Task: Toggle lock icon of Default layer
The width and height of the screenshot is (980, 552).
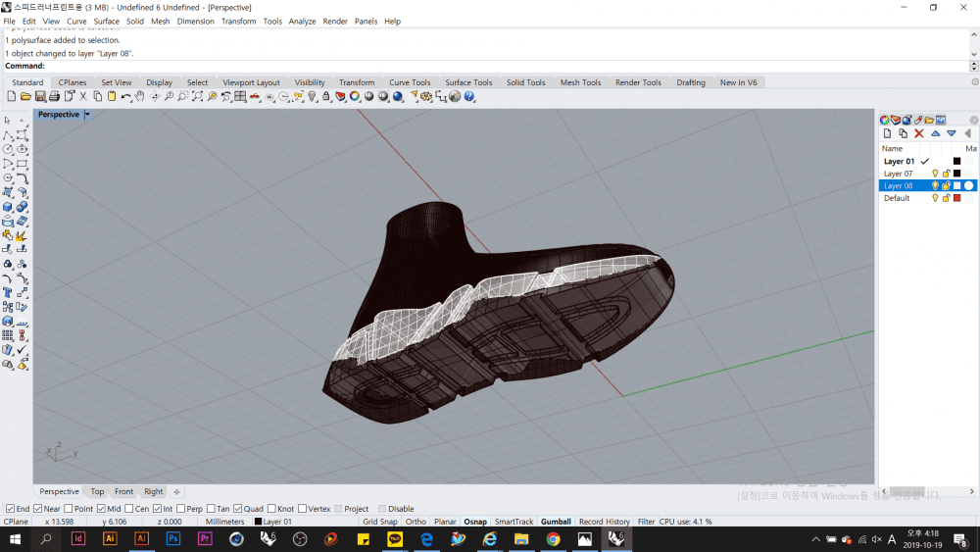Action: pos(947,198)
